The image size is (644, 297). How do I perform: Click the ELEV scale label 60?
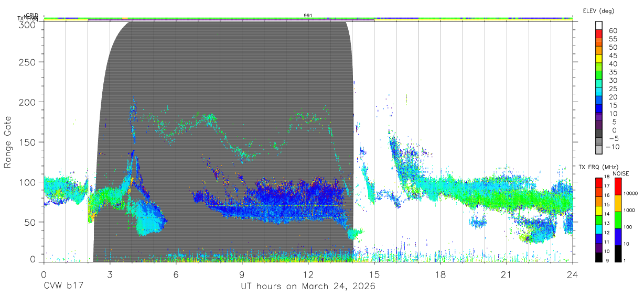click(613, 31)
